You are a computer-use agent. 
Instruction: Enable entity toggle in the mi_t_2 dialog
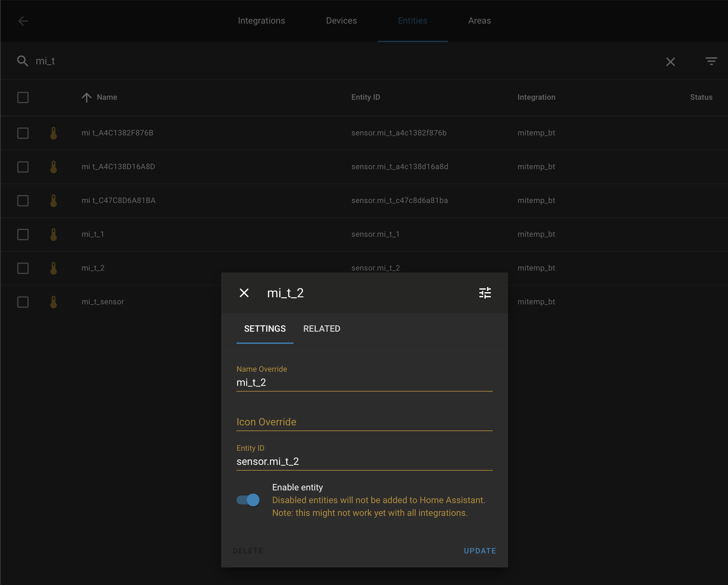coord(248,500)
